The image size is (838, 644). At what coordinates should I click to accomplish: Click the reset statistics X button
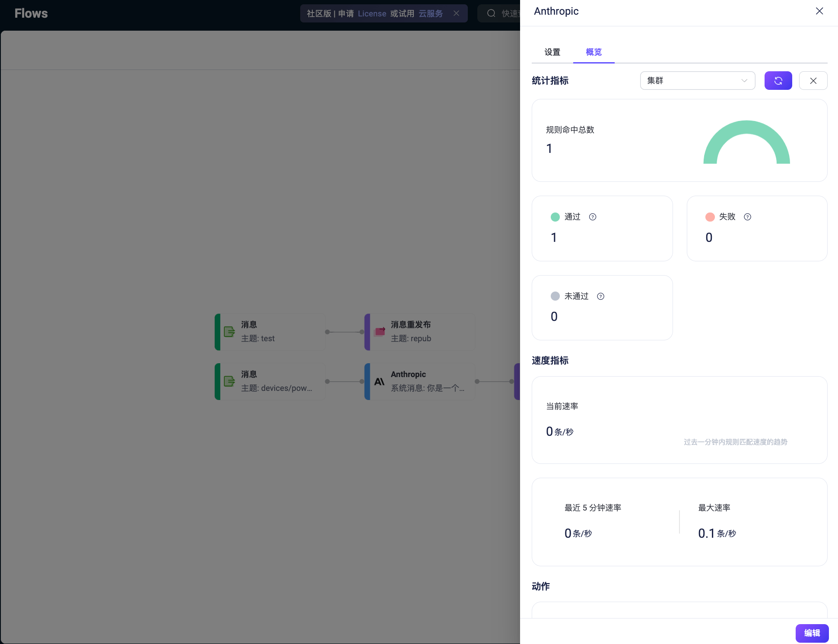click(813, 81)
